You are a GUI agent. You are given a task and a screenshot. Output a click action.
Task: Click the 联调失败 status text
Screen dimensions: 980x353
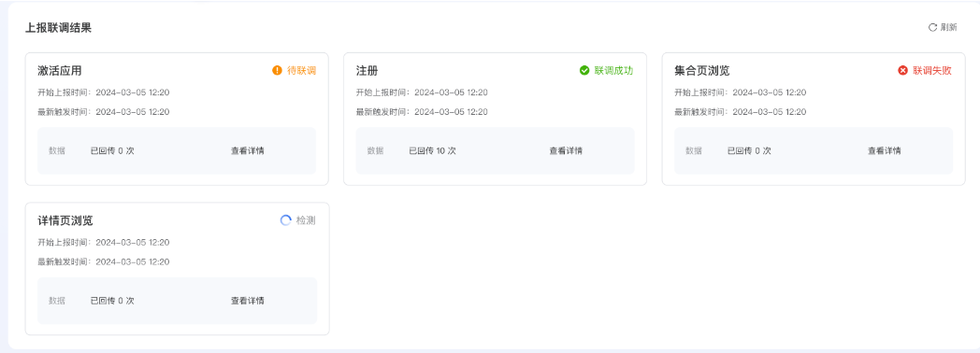point(932,70)
